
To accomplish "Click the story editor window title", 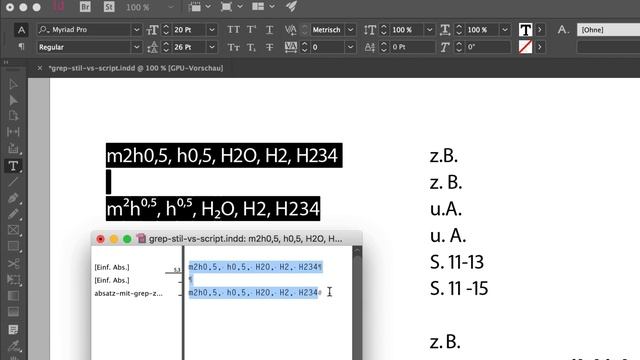I will 245,239.
